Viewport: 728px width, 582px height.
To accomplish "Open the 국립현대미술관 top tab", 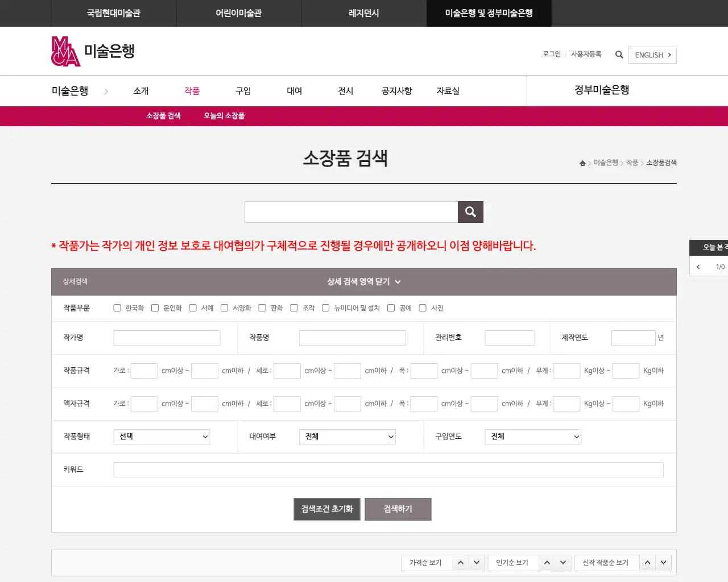I will 114,13.
